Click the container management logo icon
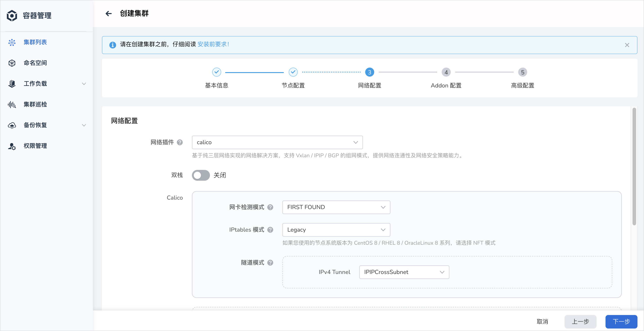Image resolution: width=644 pixels, height=331 pixels. [12, 16]
